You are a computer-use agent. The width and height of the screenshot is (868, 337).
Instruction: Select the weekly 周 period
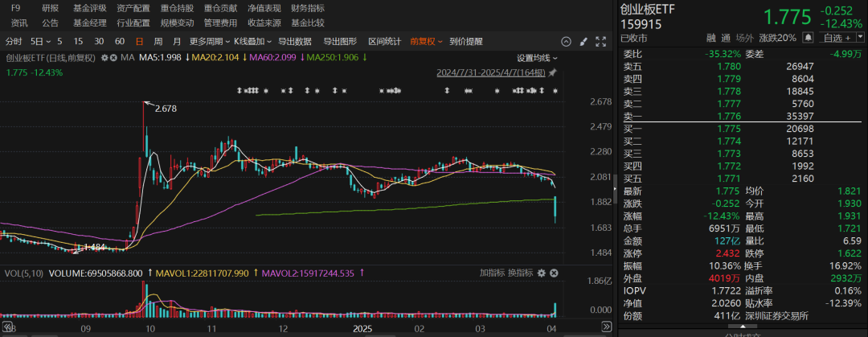[158, 40]
